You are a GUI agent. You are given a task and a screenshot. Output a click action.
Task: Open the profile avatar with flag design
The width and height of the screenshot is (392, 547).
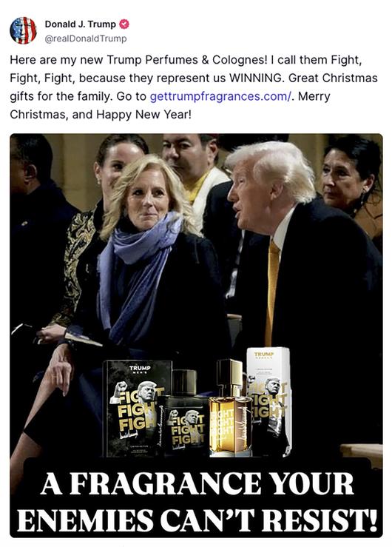(23, 30)
